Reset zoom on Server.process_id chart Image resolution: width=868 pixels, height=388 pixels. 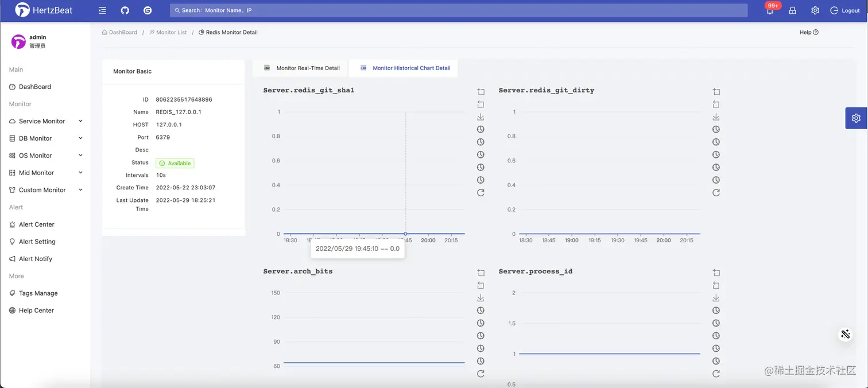click(716, 286)
